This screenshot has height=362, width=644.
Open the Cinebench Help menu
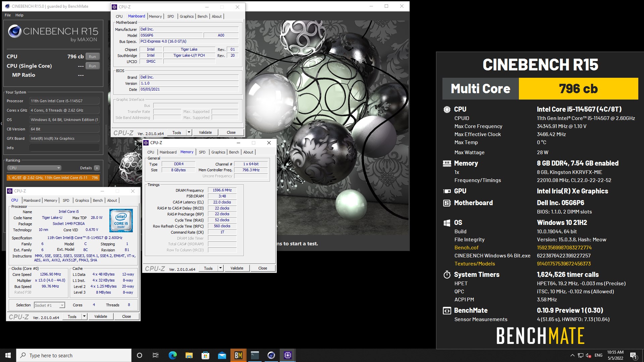tap(19, 15)
